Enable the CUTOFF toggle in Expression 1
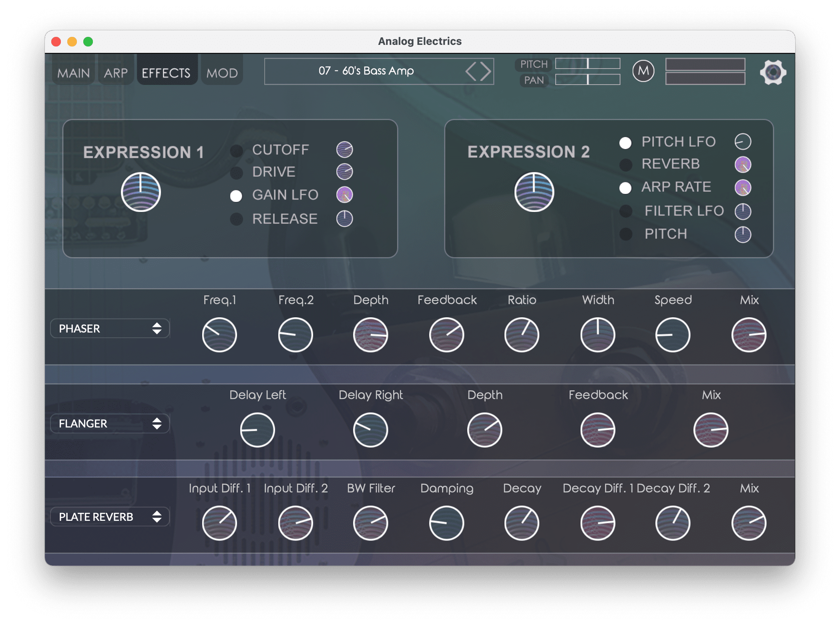The height and width of the screenshot is (625, 840). (237, 151)
